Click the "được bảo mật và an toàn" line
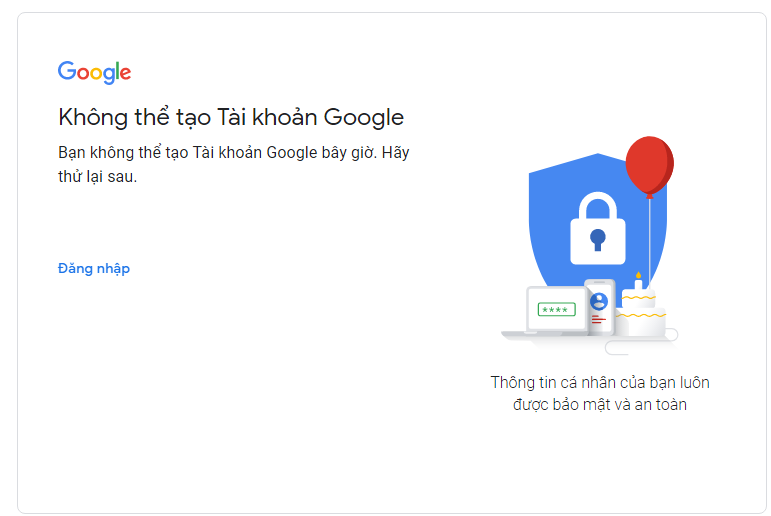Screen dimensions: 771x516 (599, 405)
